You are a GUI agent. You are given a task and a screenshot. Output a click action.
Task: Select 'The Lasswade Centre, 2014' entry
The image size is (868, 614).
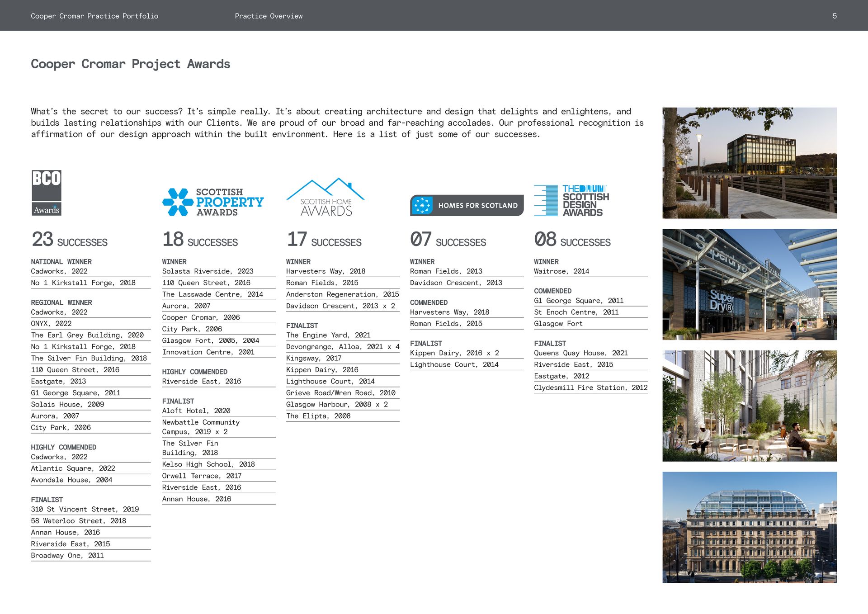pos(212,294)
